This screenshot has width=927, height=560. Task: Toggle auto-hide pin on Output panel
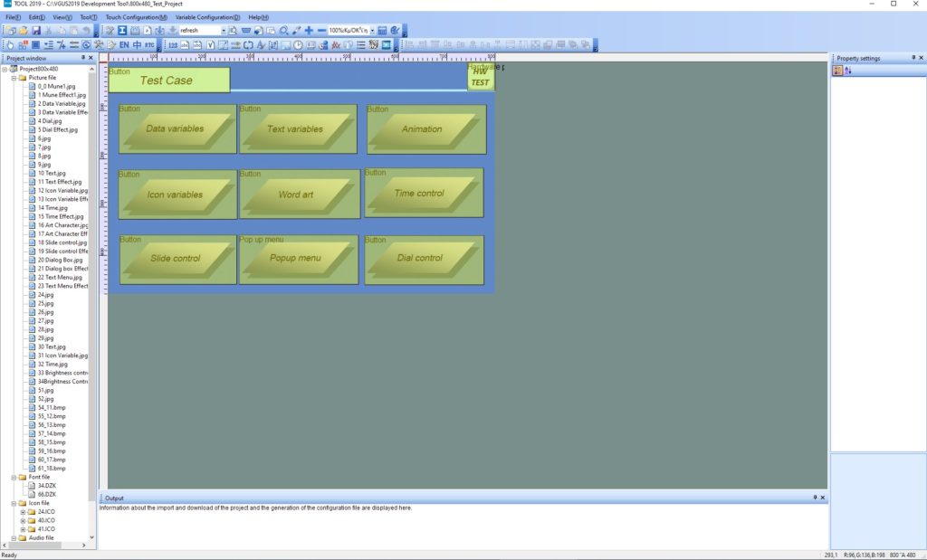815,498
